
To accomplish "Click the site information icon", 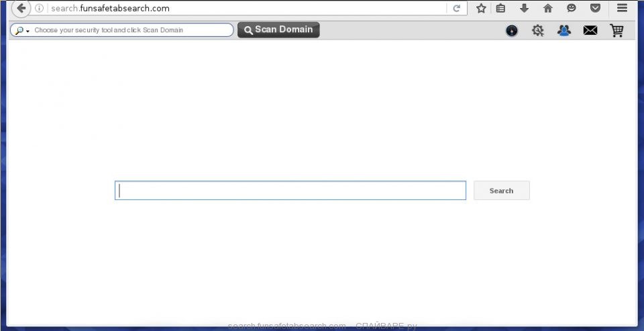I will [40, 9].
